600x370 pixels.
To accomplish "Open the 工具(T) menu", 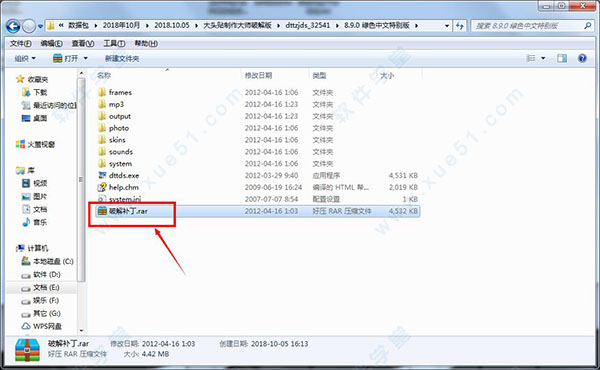I will point(114,44).
